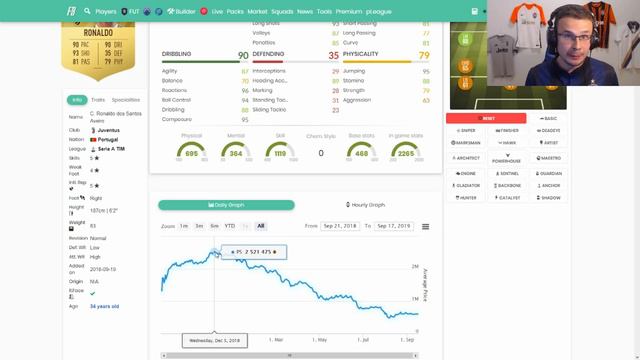Viewport: 640px width, 360px height.
Task: Apply the Hawk chemistry style
Action: tap(507, 143)
